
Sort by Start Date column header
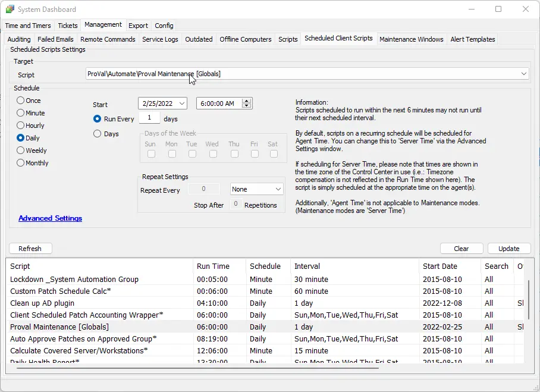point(450,266)
